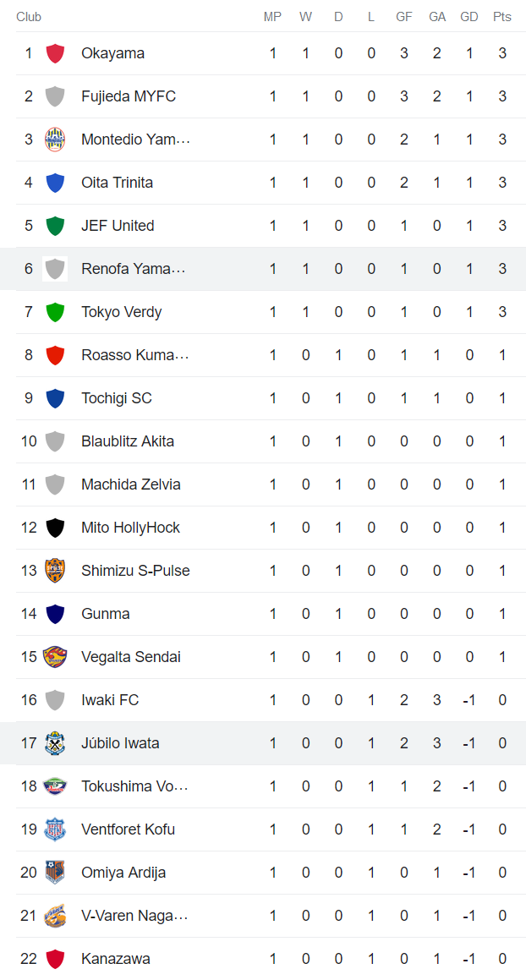The image size is (526, 980).
Task: Click the Okayama club crest
Action: [x=54, y=52]
